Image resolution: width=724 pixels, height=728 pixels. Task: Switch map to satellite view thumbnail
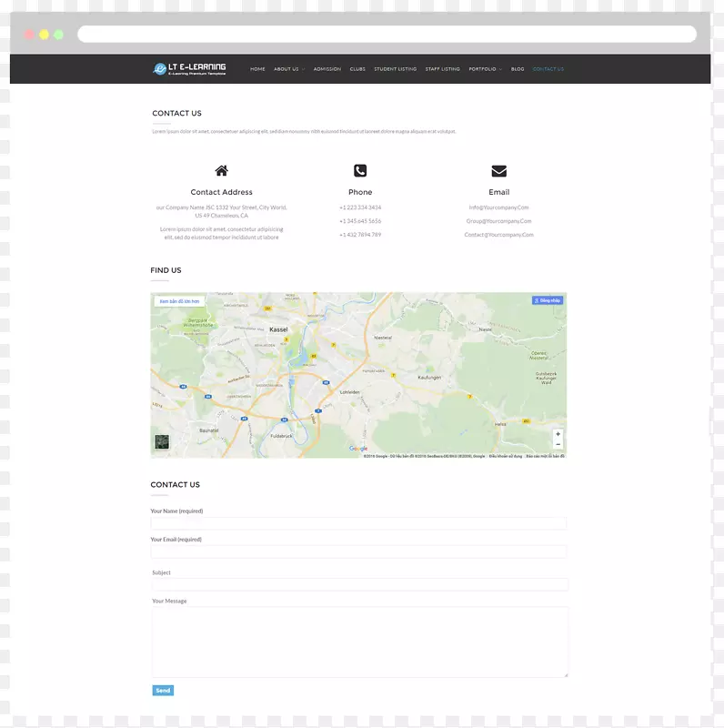click(x=162, y=442)
